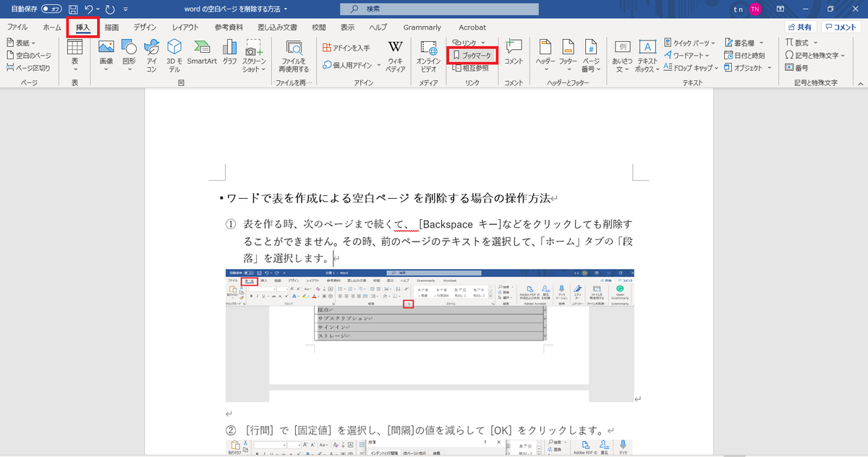Insert an icon with アイコン
Viewport: 868px width, 457px height.
152,55
